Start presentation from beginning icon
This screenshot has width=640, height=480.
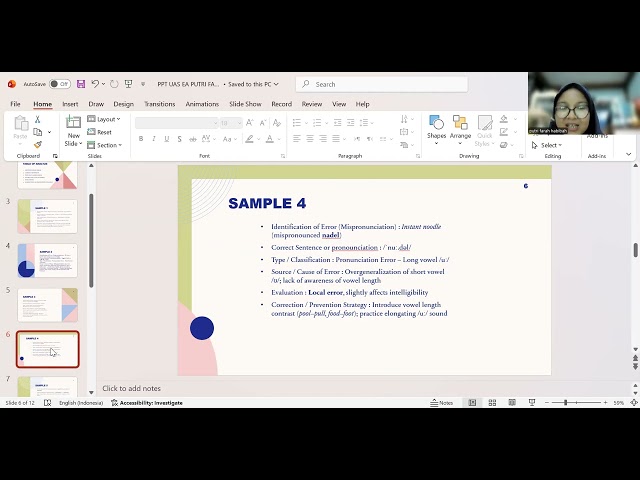[129, 84]
